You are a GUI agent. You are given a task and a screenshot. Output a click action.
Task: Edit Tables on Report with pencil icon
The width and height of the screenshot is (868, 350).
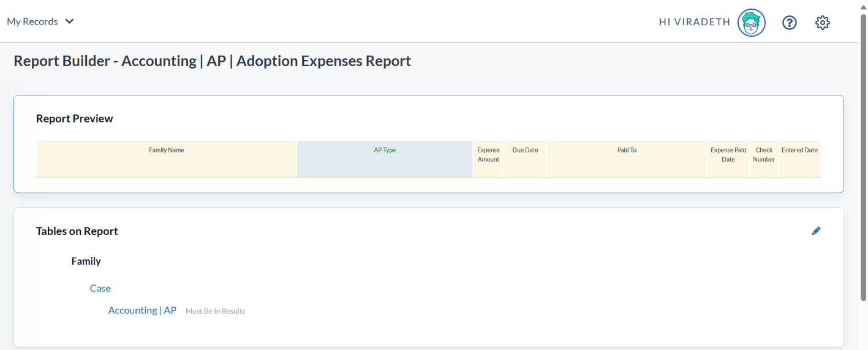pos(816,231)
